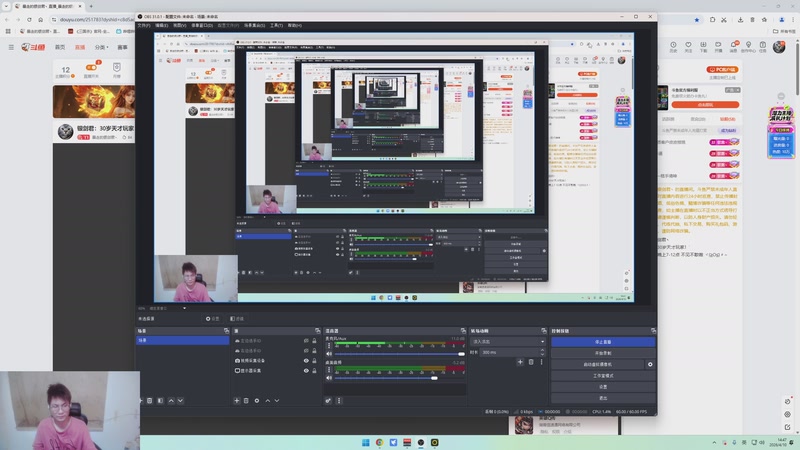Open virtual camera settings gear icon

(650, 364)
